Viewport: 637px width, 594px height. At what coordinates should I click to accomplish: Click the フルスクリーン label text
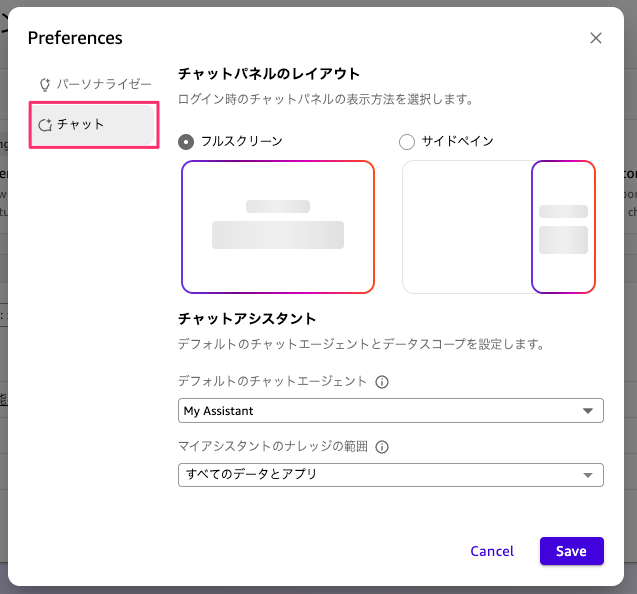coord(242,141)
